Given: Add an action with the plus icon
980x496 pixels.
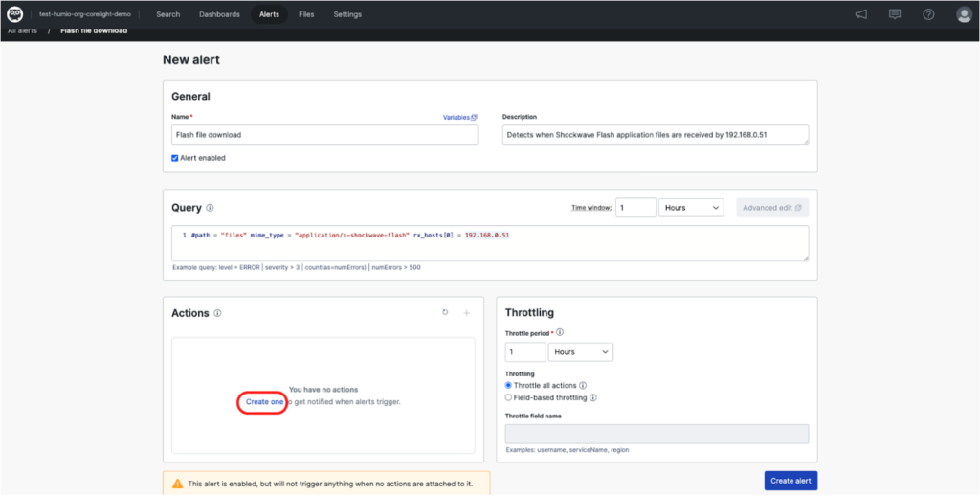Looking at the screenshot, I should pyautogui.click(x=466, y=313).
